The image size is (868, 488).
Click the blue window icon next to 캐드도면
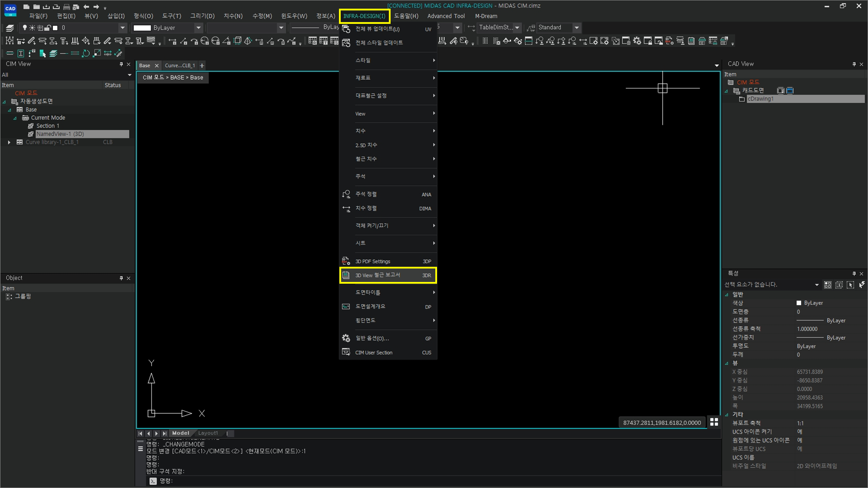point(790,91)
